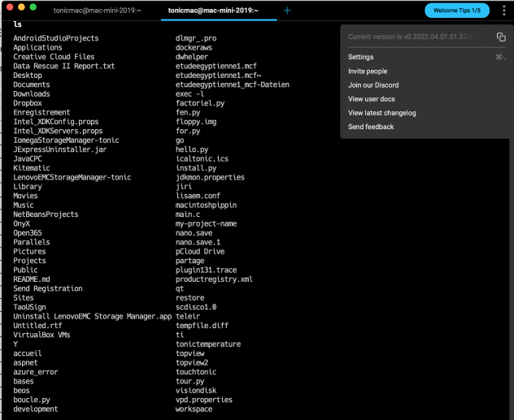Viewport: 514px width, 420px height.
Task: Click README.md in the file listing
Action: pyautogui.click(x=32, y=279)
